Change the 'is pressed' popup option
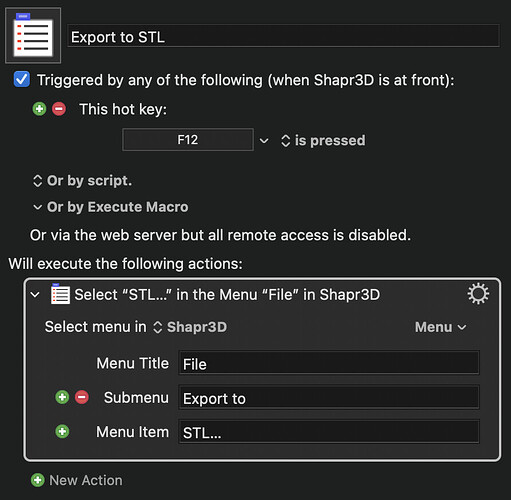 point(323,140)
